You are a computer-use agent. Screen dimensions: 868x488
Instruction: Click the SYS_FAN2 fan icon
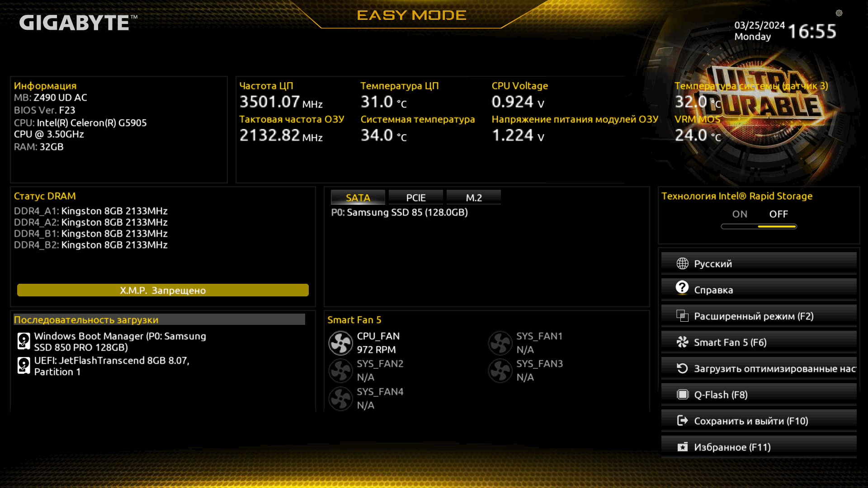pyautogui.click(x=340, y=371)
